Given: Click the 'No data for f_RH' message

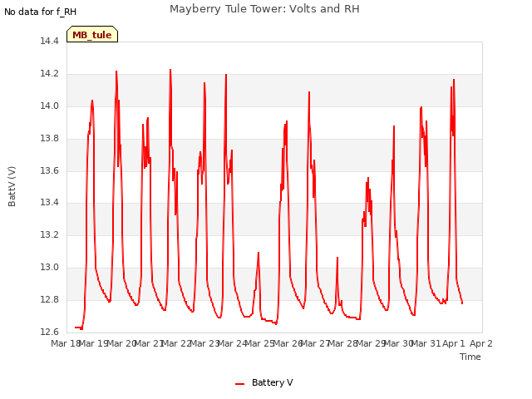Looking at the screenshot, I should tap(41, 12).
